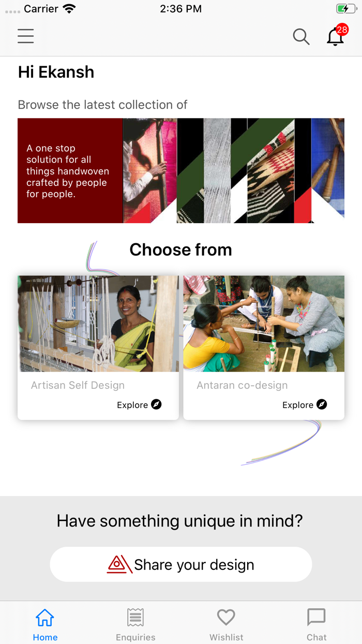Tap the Wishlist heart icon
The image size is (362, 644).
226,617
